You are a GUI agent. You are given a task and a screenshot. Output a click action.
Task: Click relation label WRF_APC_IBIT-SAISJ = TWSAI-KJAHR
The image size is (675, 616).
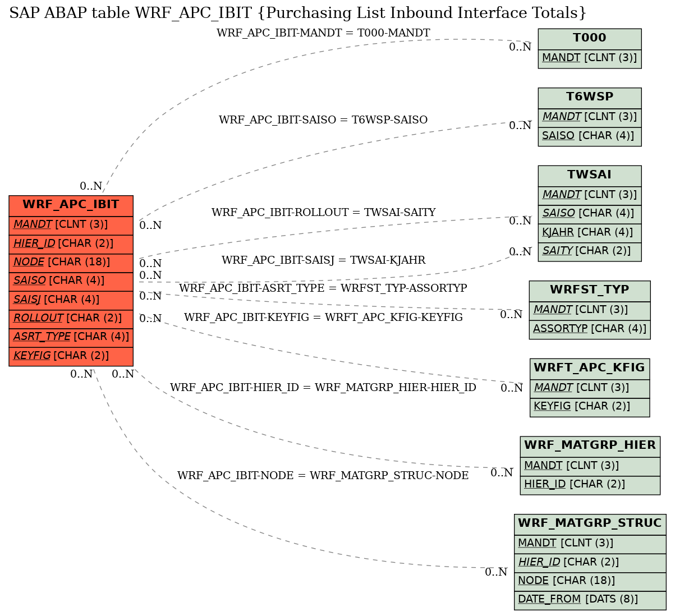pyautogui.click(x=324, y=260)
